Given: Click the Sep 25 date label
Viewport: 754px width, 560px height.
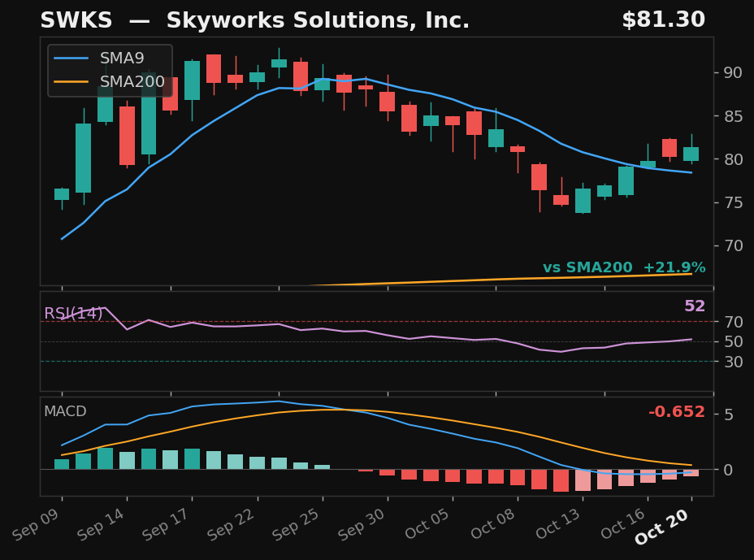Looking at the screenshot, I should pos(297,525).
